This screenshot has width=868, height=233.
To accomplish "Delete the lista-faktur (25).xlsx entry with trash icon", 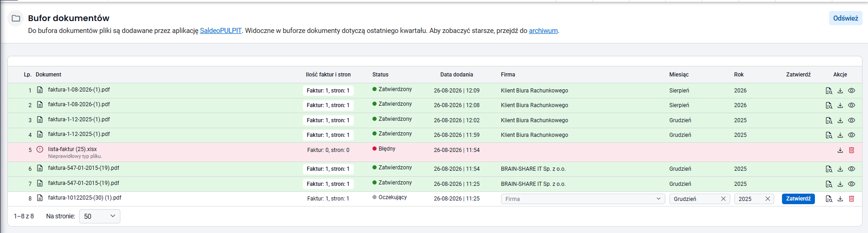I will 852,150.
